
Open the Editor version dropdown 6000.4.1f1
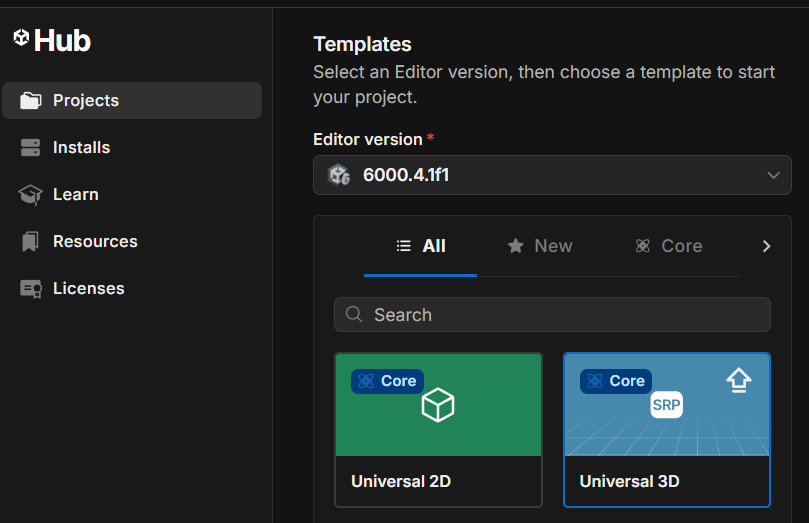552,175
